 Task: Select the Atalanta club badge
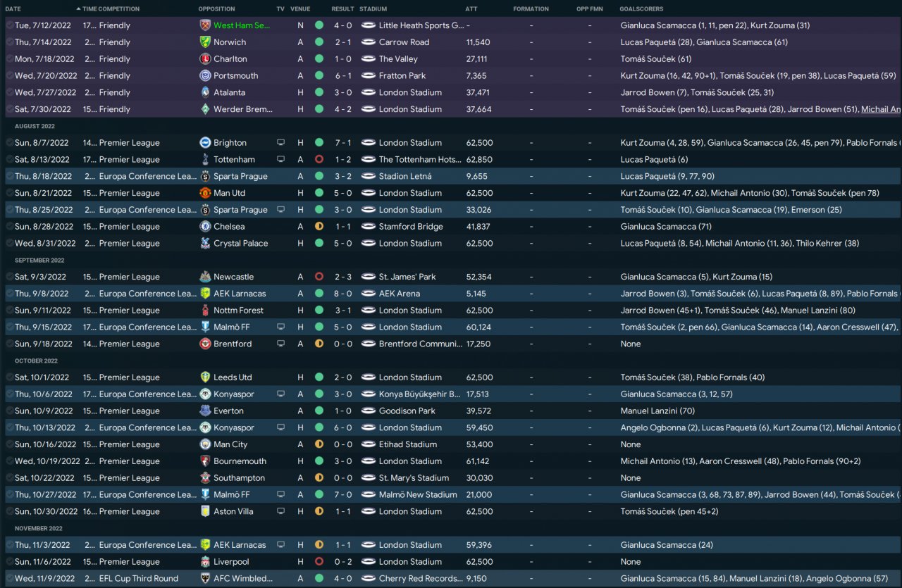click(205, 92)
